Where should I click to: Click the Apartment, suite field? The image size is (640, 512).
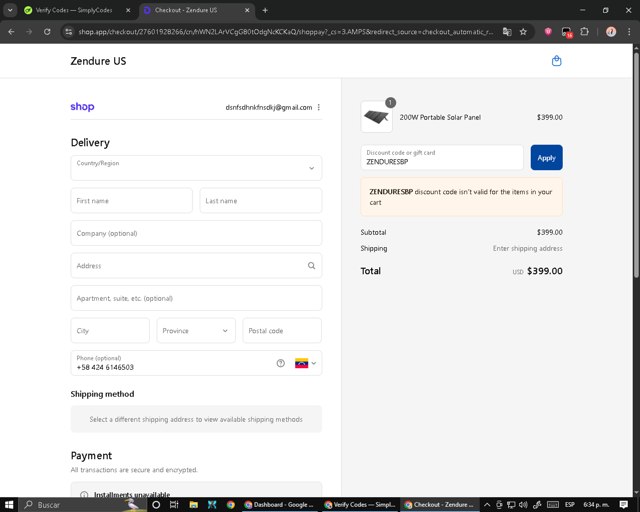point(196,298)
